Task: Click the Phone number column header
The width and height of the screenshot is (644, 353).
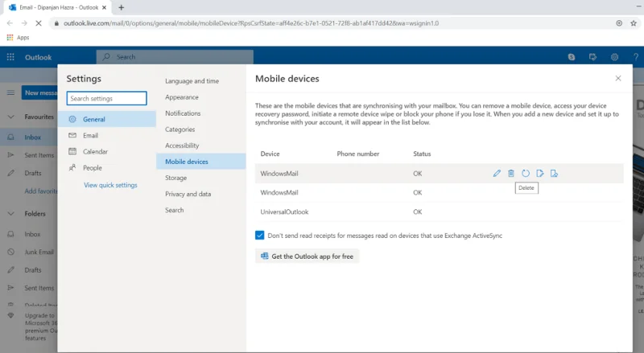Action: [x=357, y=154]
